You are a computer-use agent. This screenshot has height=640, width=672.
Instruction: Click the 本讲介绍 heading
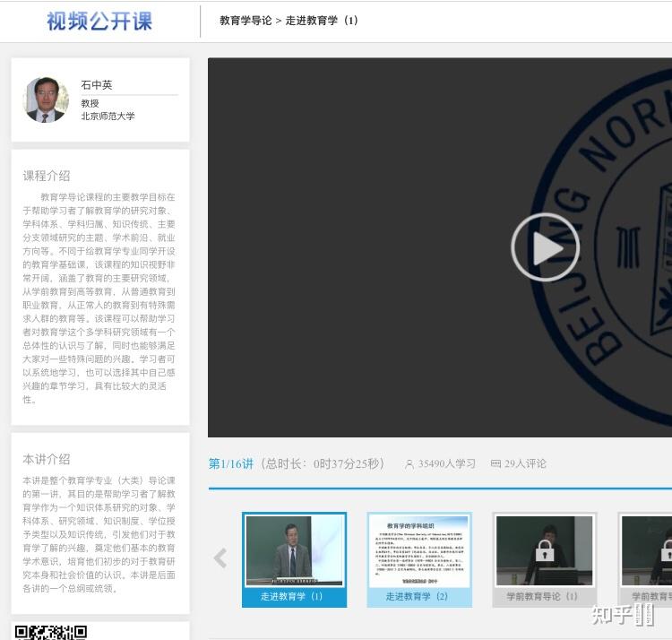coord(47,459)
